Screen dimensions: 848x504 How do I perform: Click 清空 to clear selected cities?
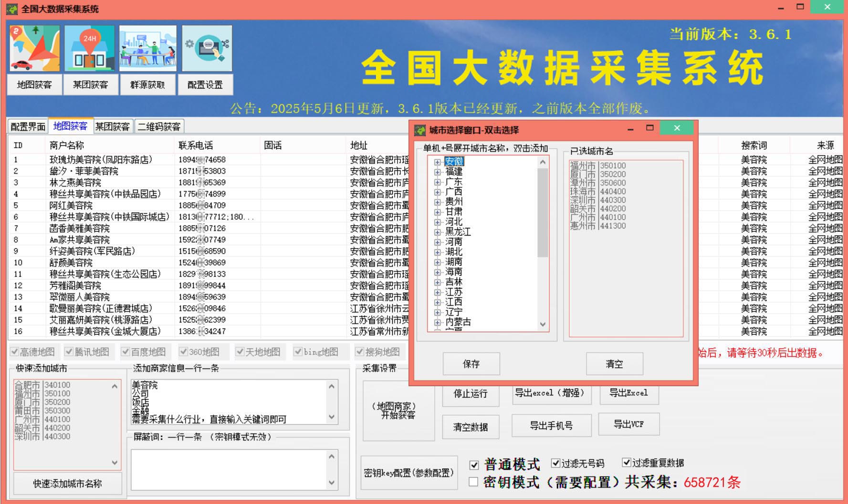click(614, 364)
